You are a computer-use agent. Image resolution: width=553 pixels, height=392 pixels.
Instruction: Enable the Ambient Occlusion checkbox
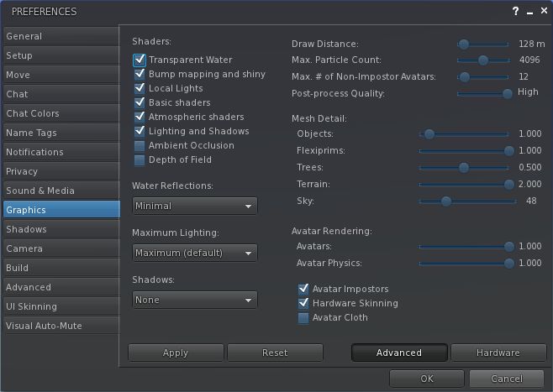[140, 146]
